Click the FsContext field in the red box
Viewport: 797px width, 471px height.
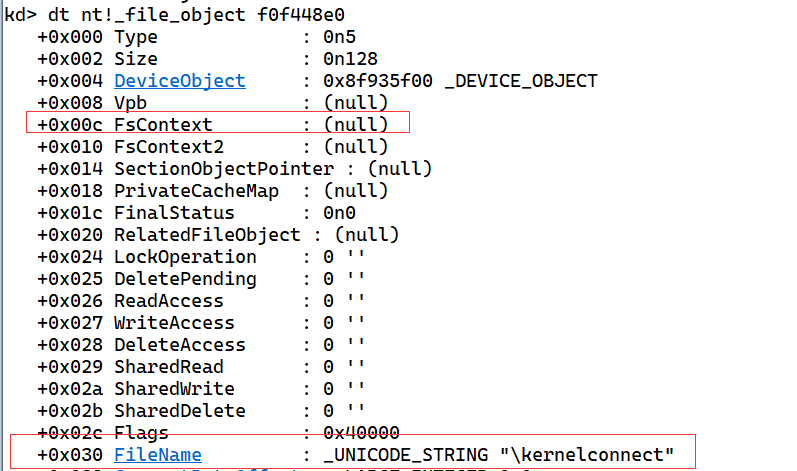(x=163, y=125)
